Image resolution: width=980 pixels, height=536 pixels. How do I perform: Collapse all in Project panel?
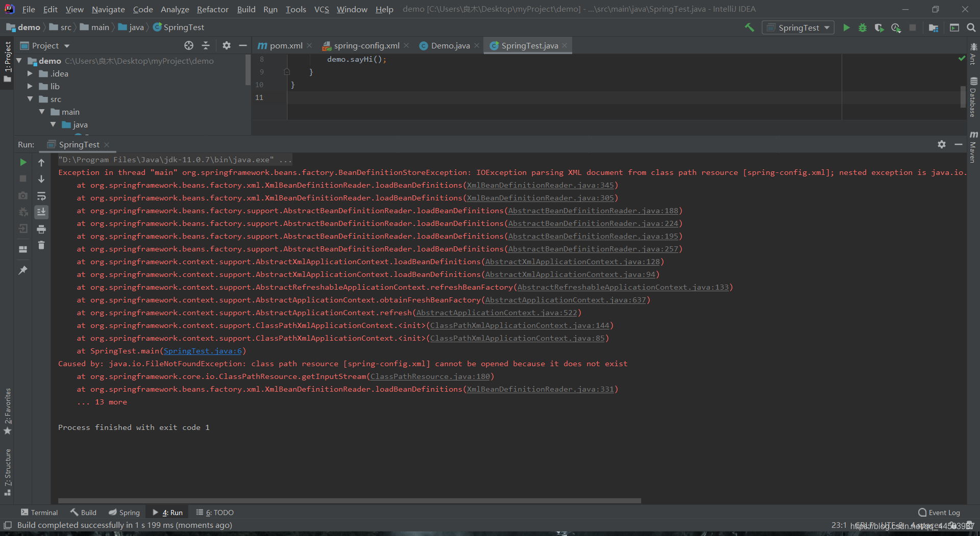(206, 45)
